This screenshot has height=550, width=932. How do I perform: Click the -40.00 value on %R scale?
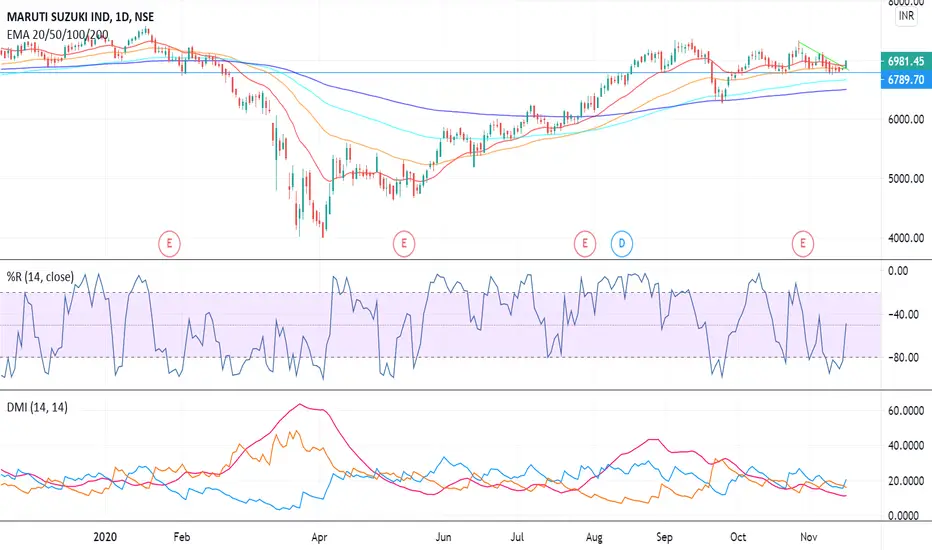(903, 314)
